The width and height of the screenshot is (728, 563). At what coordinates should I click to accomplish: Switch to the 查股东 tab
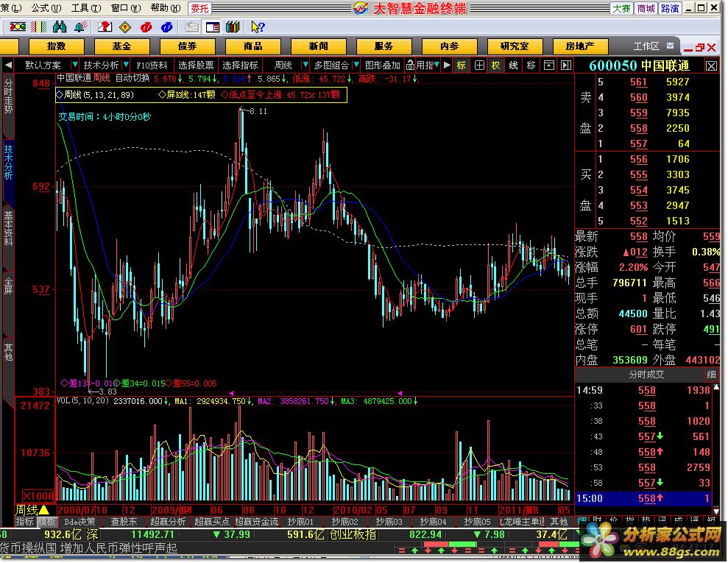[x=124, y=521]
